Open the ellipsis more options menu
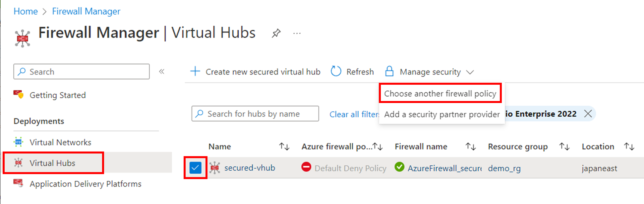 tap(297, 33)
